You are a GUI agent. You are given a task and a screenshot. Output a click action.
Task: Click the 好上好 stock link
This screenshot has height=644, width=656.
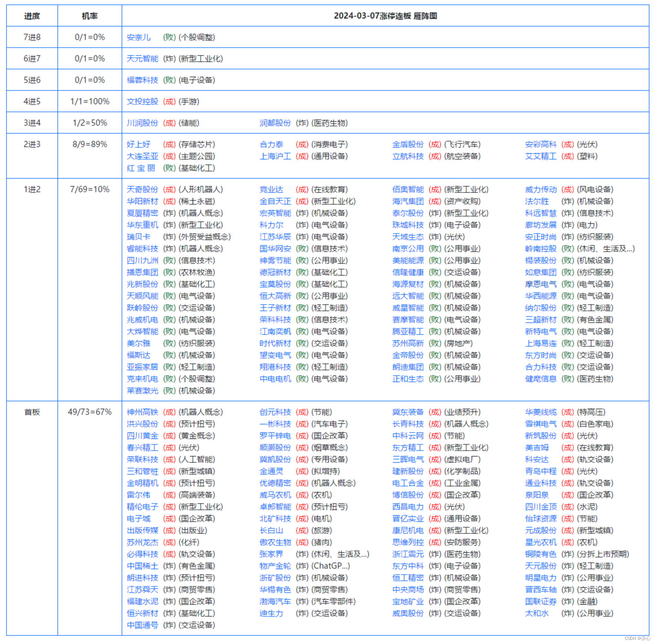point(139,144)
